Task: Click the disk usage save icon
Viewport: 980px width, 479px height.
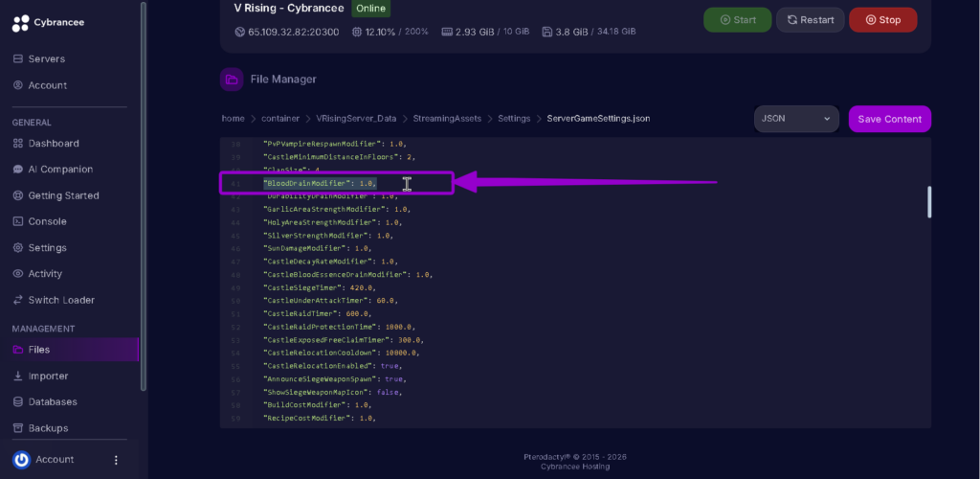Action: click(547, 32)
